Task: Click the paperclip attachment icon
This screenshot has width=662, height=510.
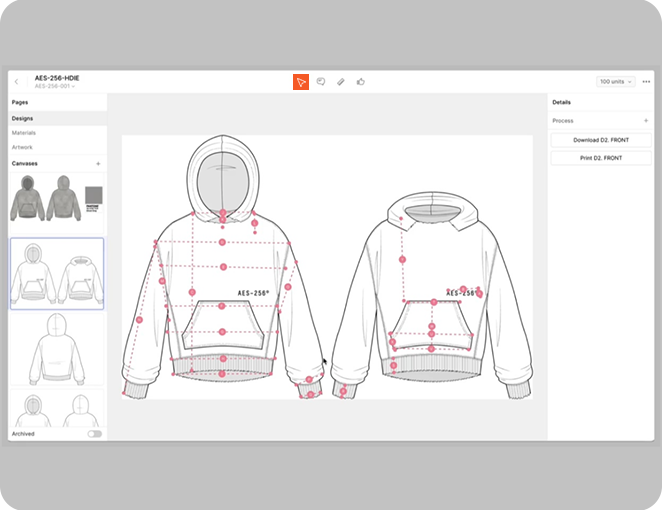Action: pos(340,82)
